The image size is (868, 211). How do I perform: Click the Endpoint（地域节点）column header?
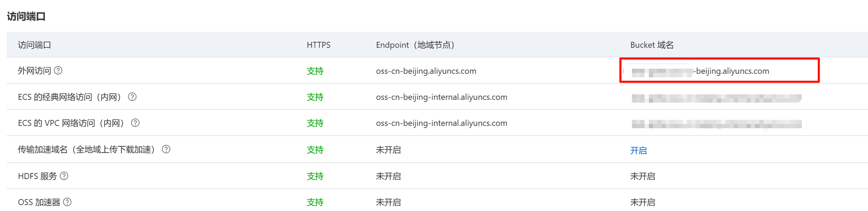click(415, 45)
